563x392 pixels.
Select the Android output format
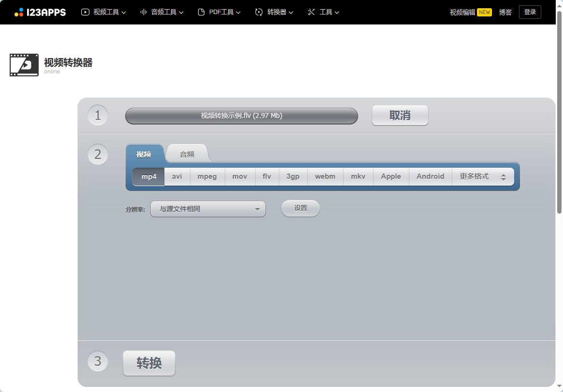click(430, 176)
